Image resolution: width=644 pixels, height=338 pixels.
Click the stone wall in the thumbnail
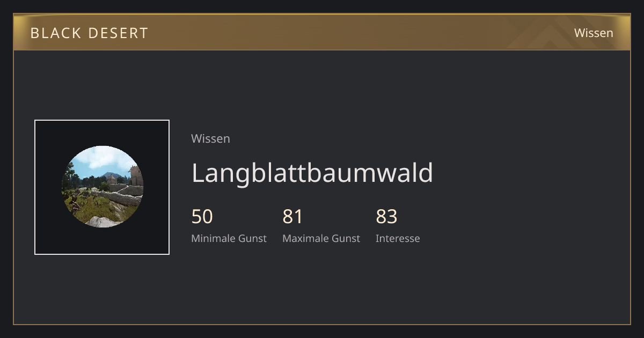click(x=118, y=197)
